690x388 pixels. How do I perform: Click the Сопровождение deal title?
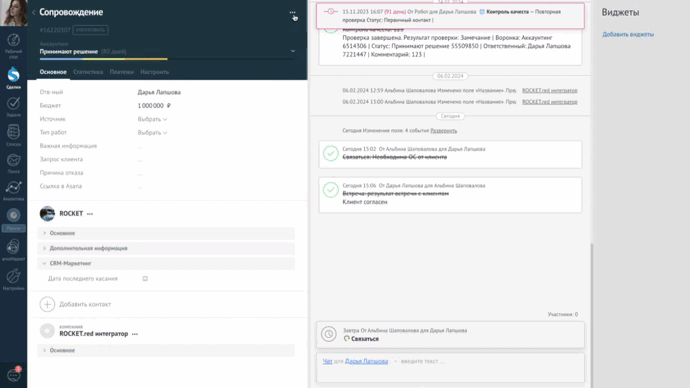[x=71, y=12]
